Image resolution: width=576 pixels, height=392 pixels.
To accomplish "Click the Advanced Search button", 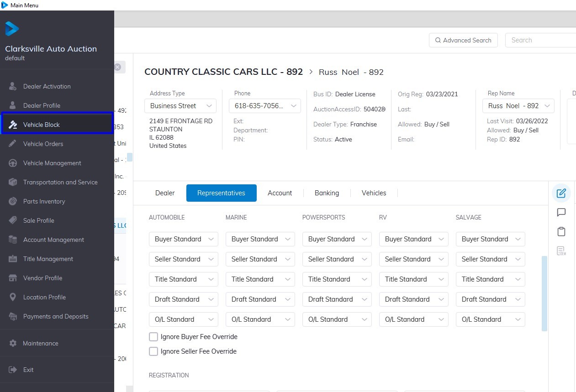I will click(x=463, y=40).
